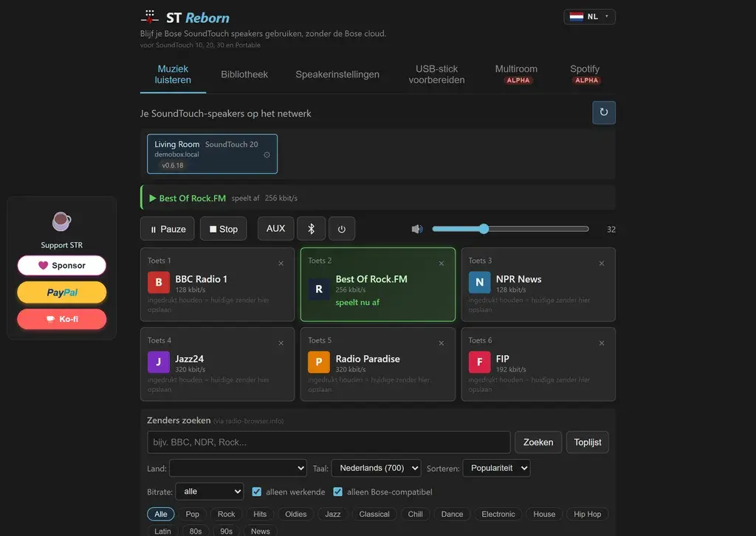Click the coffee cup Support icon

click(61, 221)
